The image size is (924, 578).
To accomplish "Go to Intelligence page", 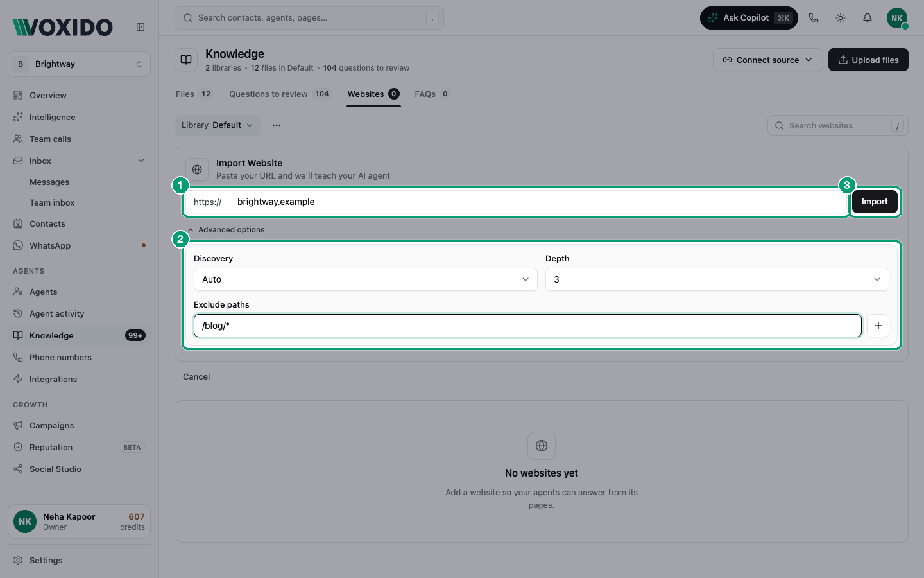I will tap(80, 117).
